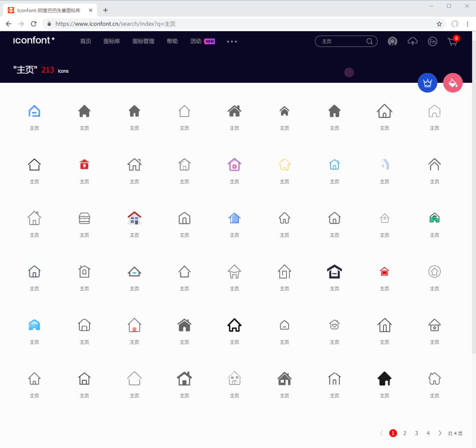Image resolution: width=476 pixels, height=448 pixels.
Task: Select the house inside a circle icon
Action: tap(435, 271)
